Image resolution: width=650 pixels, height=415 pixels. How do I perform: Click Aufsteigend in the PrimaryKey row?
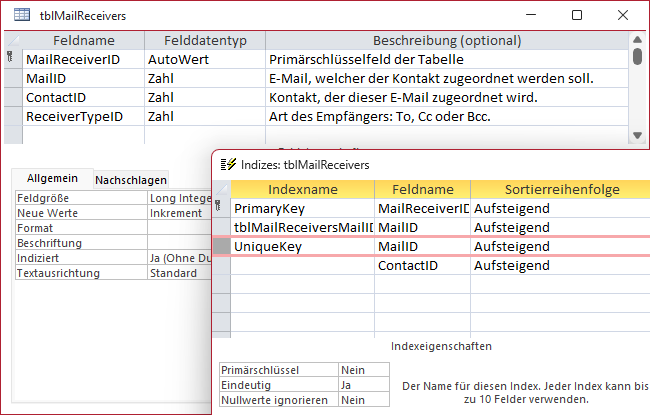[x=560, y=209]
